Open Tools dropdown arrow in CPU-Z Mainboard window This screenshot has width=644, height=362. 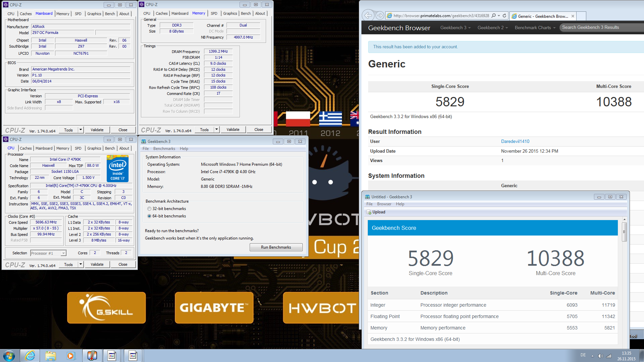point(81,130)
